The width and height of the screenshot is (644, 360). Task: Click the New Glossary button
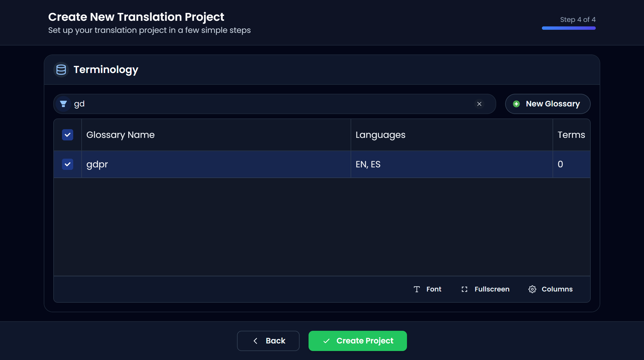[548, 104]
